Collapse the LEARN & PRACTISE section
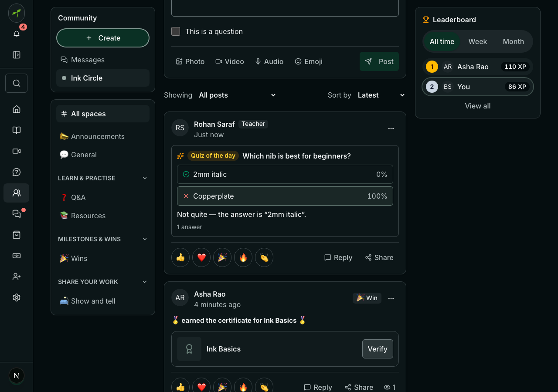This screenshot has height=392, width=558. coord(103,178)
